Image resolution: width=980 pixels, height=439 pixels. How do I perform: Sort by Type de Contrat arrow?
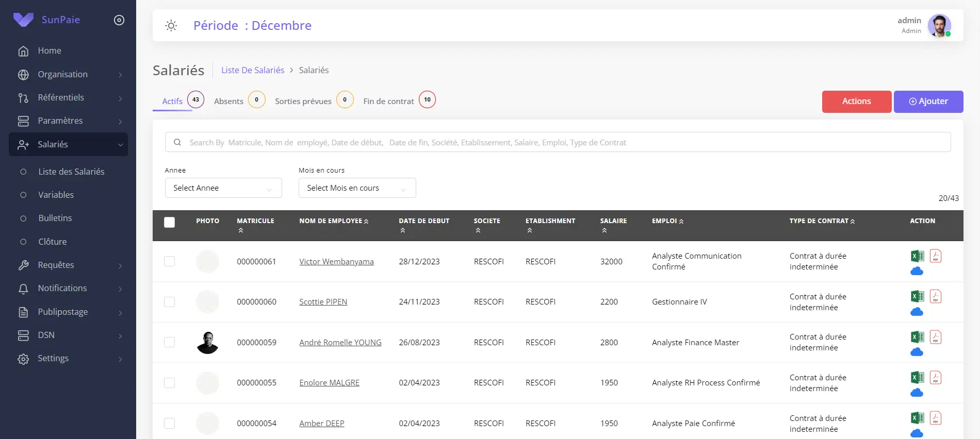(853, 222)
